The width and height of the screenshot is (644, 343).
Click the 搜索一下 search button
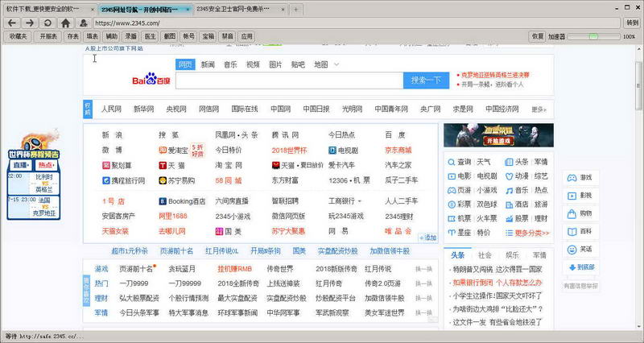(426, 80)
